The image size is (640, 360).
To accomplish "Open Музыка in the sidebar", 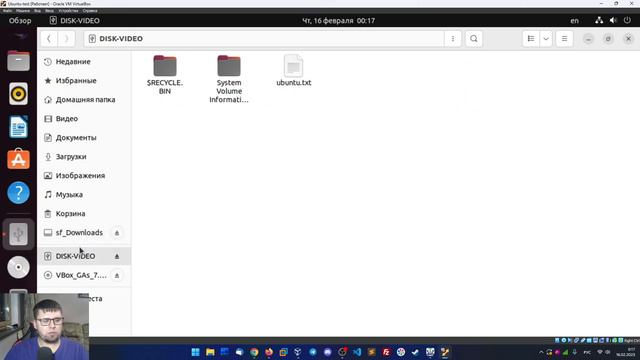I will point(84,194).
